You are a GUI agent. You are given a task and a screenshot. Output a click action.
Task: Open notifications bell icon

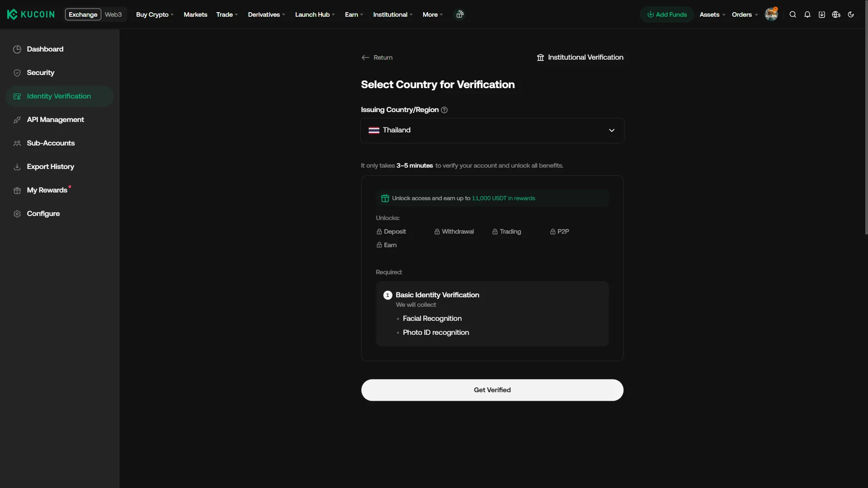click(807, 14)
